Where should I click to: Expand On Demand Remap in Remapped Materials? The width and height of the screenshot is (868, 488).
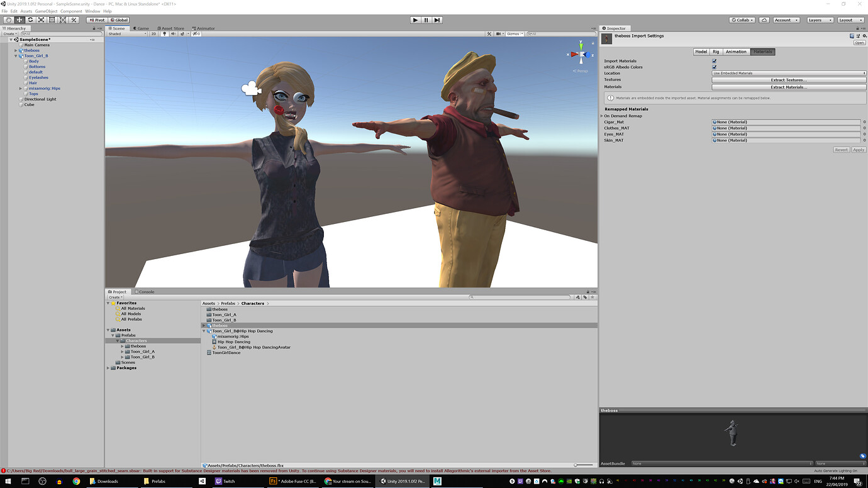pyautogui.click(x=602, y=115)
